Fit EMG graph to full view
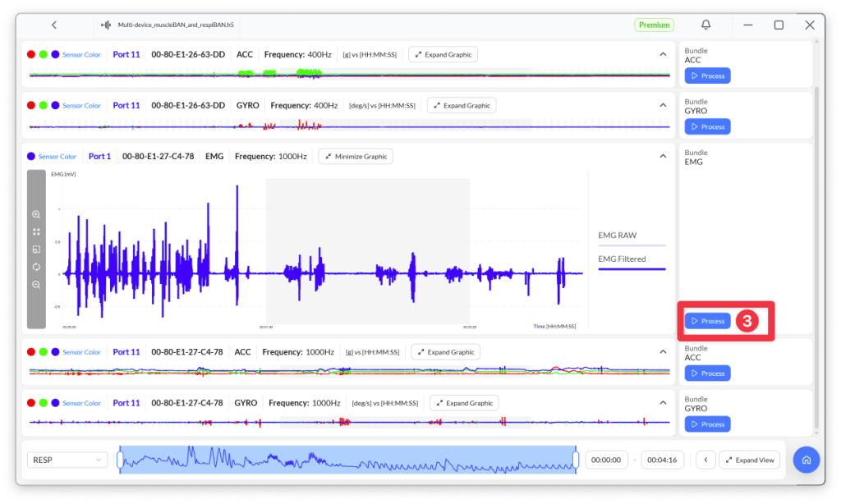841x504 pixels. click(x=36, y=231)
